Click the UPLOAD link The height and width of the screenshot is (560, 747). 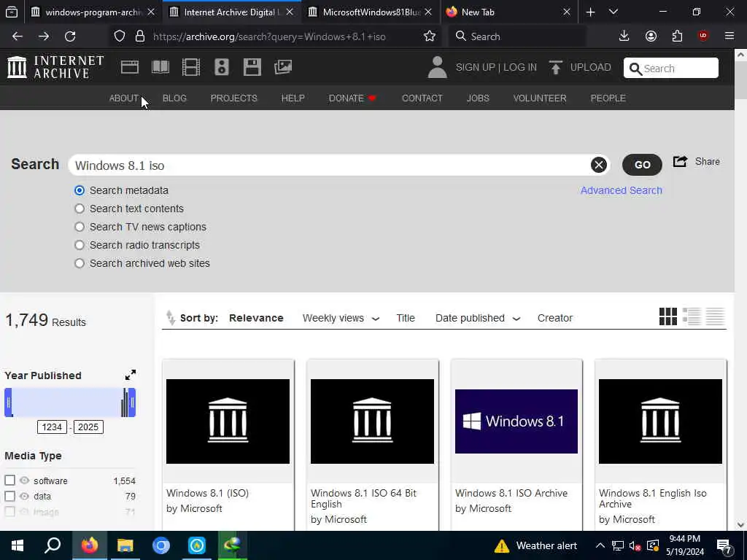[x=590, y=67]
